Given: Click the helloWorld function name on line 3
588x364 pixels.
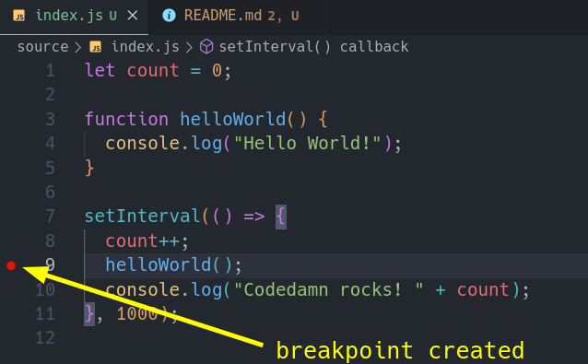Looking at the screenshot, I should coord(233,119).
